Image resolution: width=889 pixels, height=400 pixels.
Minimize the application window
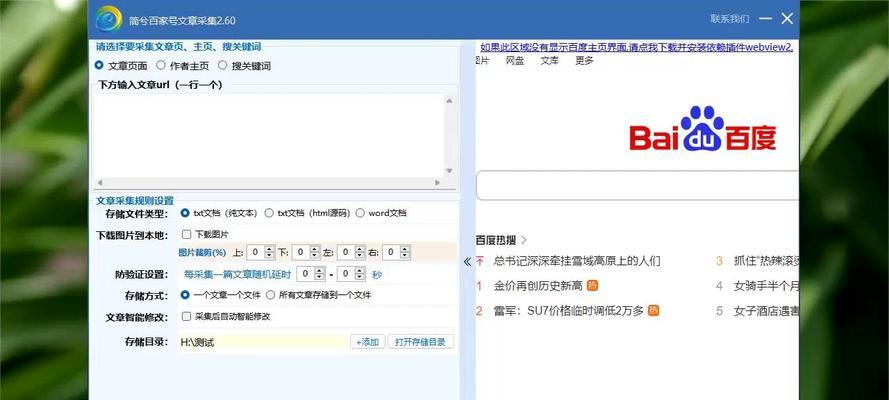[x=765, y=19]
